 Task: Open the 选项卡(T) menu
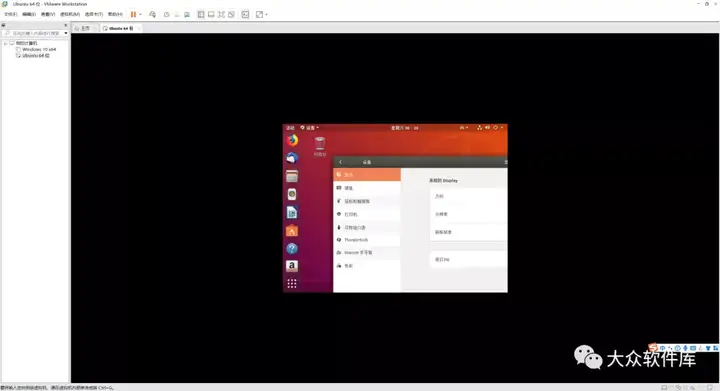tap(94, 14)
